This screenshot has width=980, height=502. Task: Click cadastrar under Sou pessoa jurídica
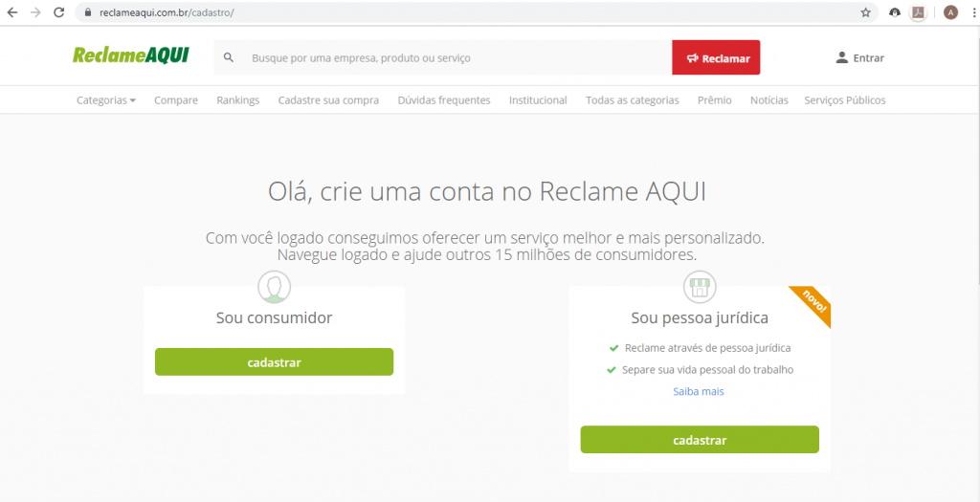point(700,440)
